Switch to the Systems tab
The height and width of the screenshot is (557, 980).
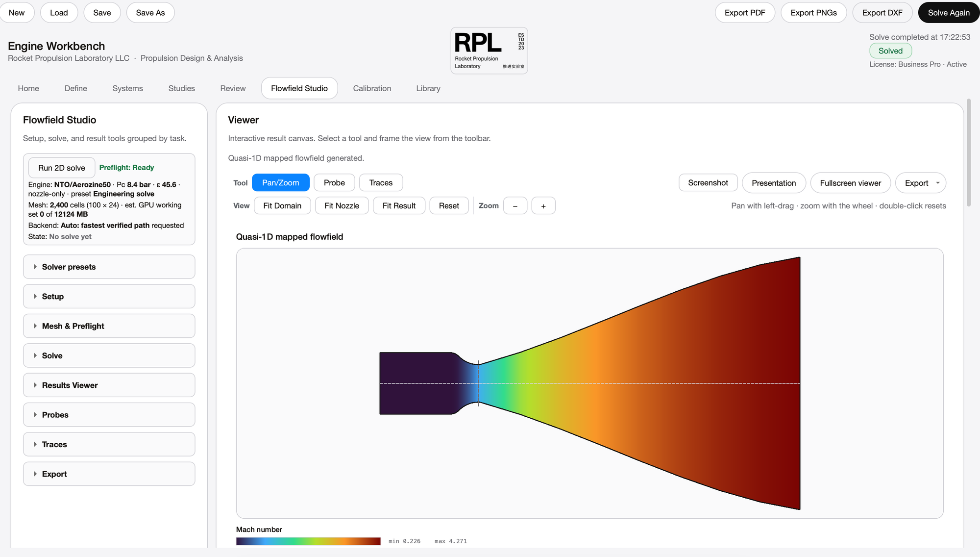(x=128, y=88)
